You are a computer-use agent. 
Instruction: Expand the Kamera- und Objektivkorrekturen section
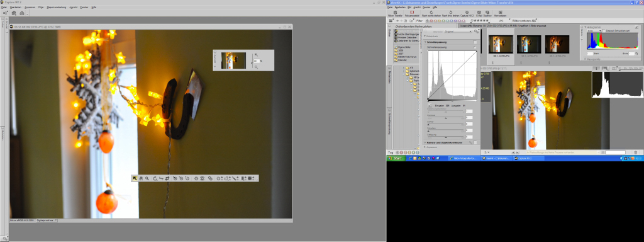425,142
